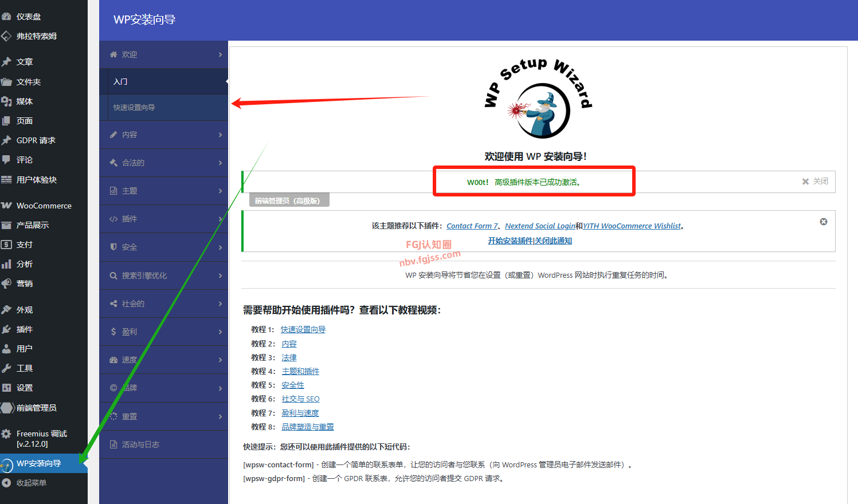Expand the 安全 section chevron

(x=220, y=247)
